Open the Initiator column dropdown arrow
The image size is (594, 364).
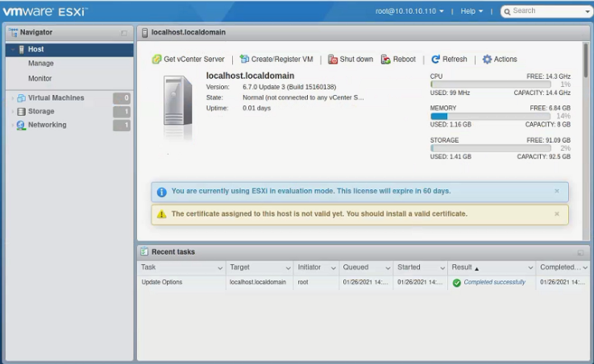click(x=334, y=268)
